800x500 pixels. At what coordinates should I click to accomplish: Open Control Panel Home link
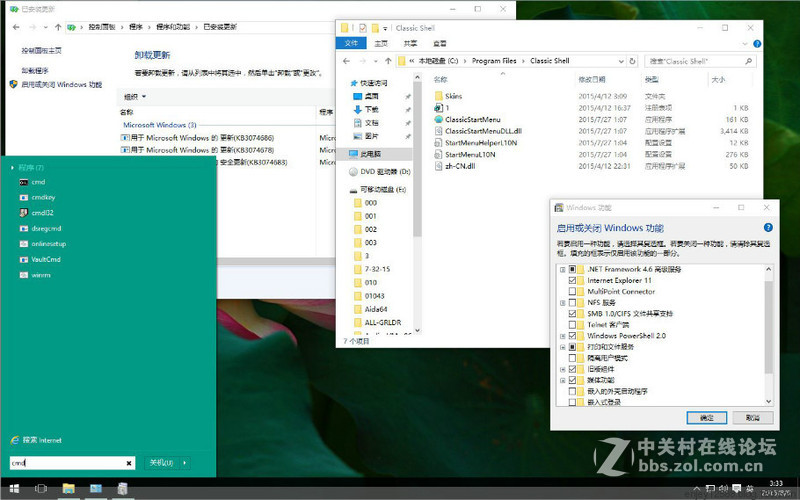coord(41,51)
